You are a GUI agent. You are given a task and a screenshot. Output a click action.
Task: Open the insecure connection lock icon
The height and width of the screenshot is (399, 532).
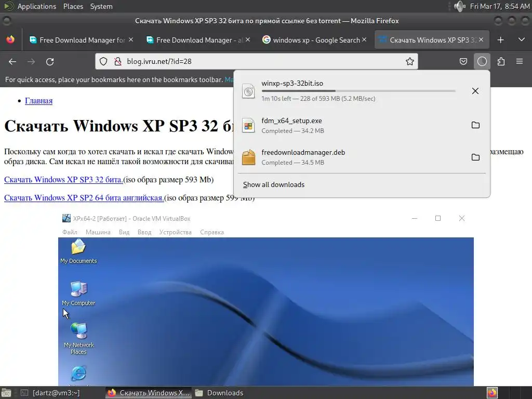tap(118, 61)
